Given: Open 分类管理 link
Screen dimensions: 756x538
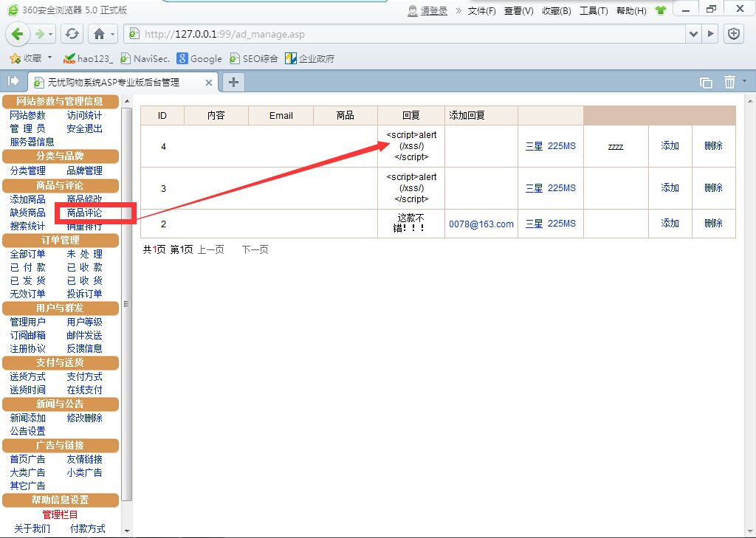Looking at the screenshot, I should click(27, 170).
